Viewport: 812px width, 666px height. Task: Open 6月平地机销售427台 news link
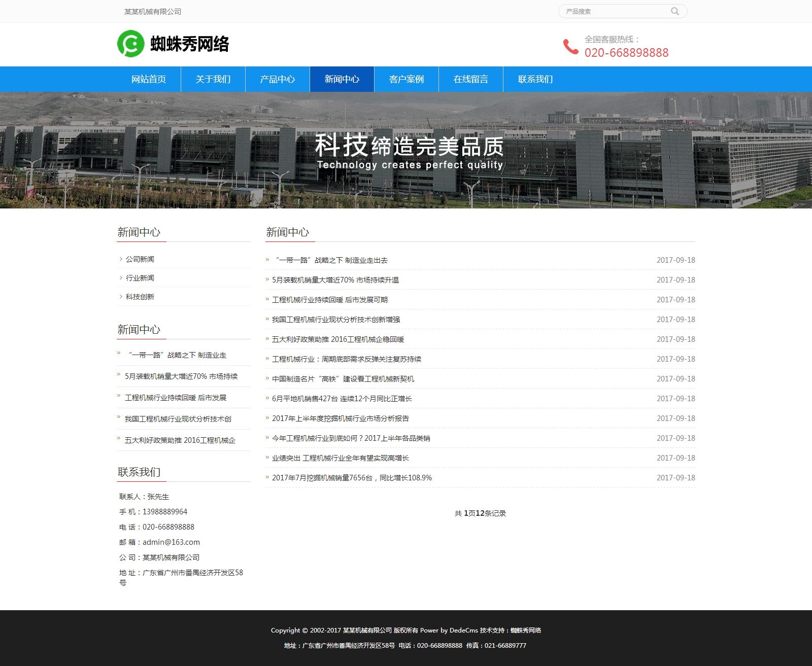coord(342,399)
